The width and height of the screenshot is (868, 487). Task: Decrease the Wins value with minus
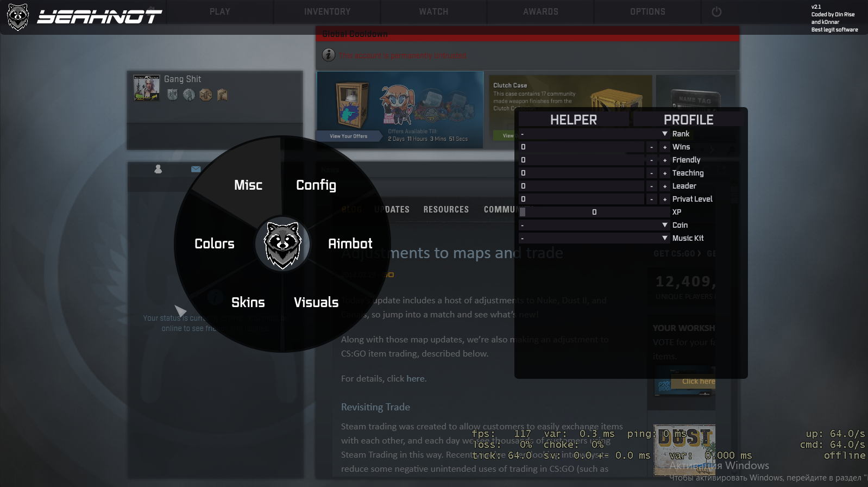[x=652, y=147]
